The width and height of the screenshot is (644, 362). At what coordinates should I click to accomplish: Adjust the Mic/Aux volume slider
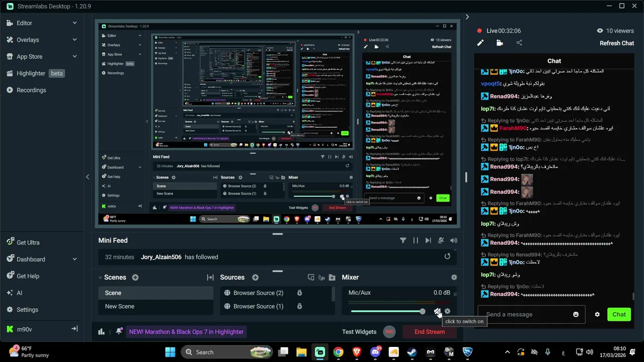tap(387, 311)
